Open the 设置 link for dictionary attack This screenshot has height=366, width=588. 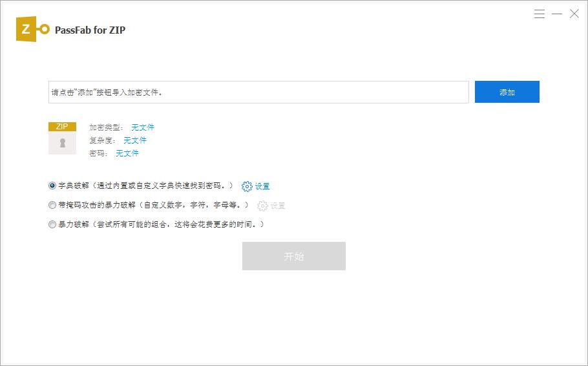click(x=262, y=186)
